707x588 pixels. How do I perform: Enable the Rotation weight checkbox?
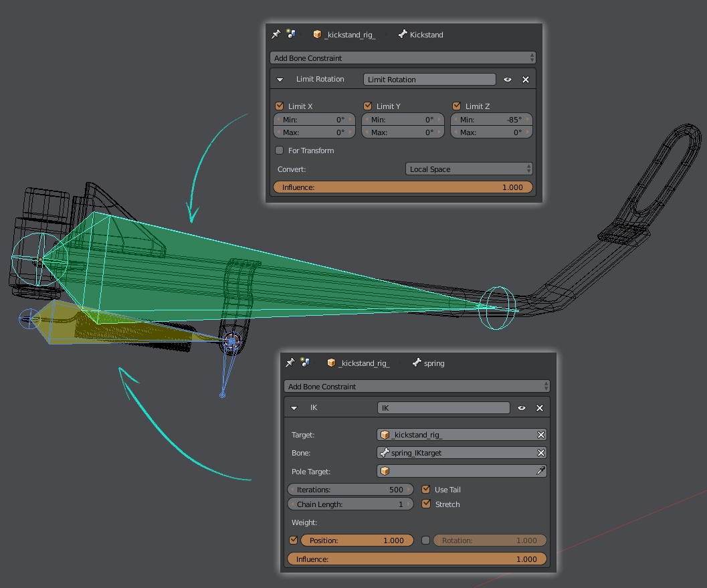pyautogui.click(x=425, y=541)
